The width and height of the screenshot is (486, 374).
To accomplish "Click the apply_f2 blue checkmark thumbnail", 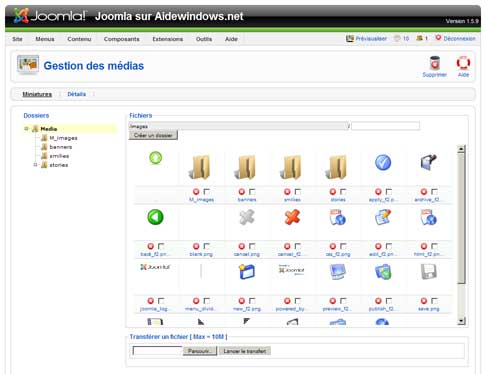I will pos(383,163).
